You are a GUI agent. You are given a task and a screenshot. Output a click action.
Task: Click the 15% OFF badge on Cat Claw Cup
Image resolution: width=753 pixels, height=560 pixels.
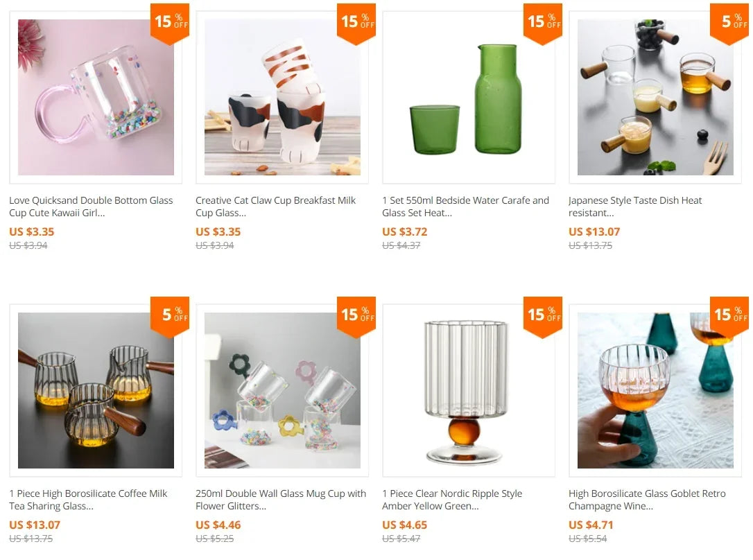coord(356,24)
